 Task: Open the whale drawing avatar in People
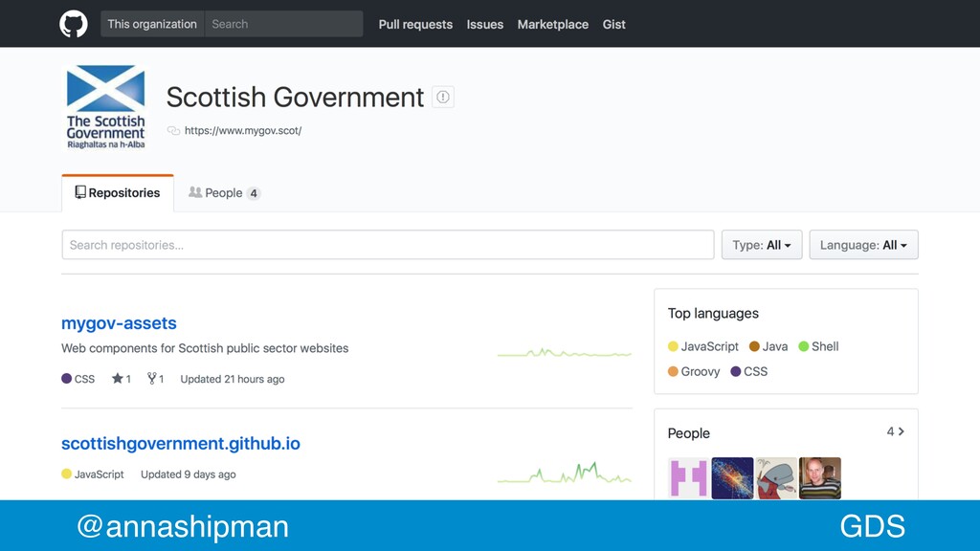point(776,478)
